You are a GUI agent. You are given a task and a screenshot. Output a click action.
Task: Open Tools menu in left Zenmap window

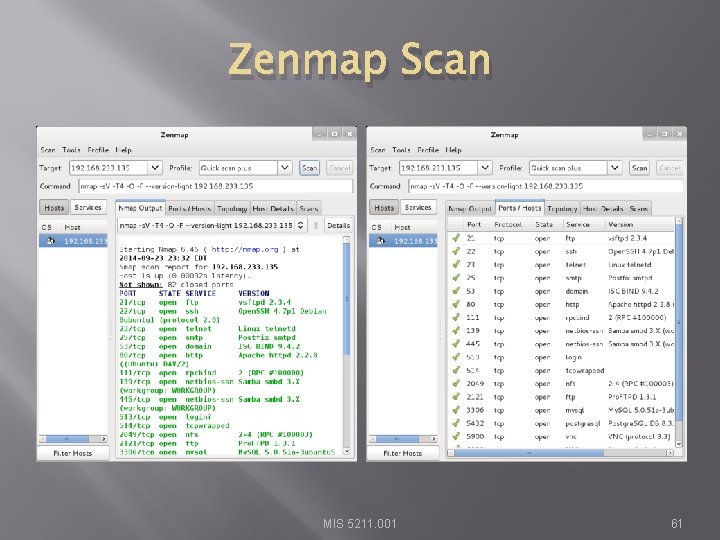click(71, 150)
